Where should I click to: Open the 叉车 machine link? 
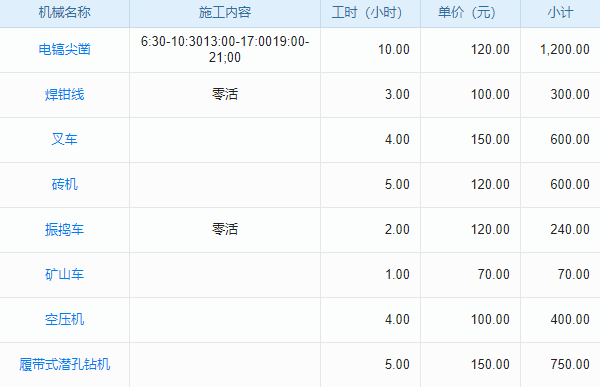tap(64, 139)
